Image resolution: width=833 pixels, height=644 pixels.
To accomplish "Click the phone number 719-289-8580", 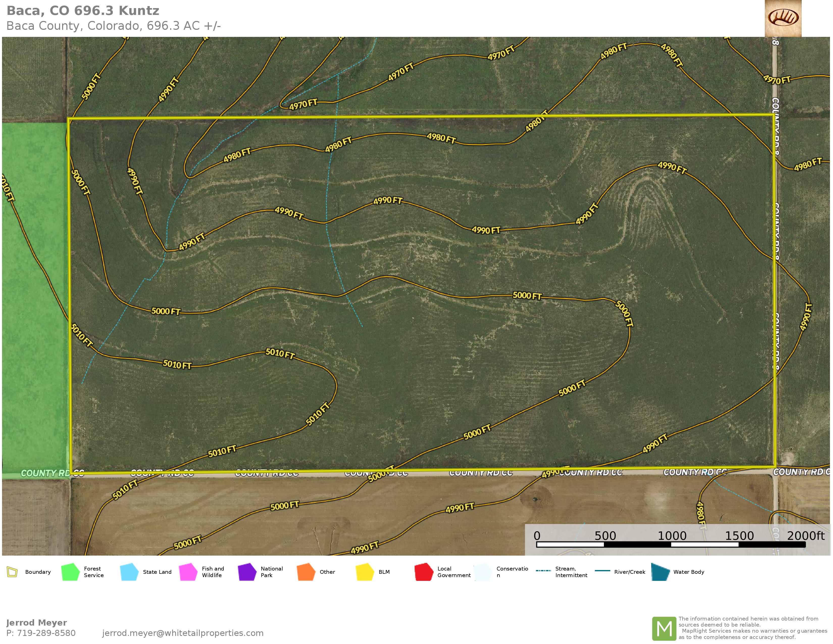I will pos(46,633).
